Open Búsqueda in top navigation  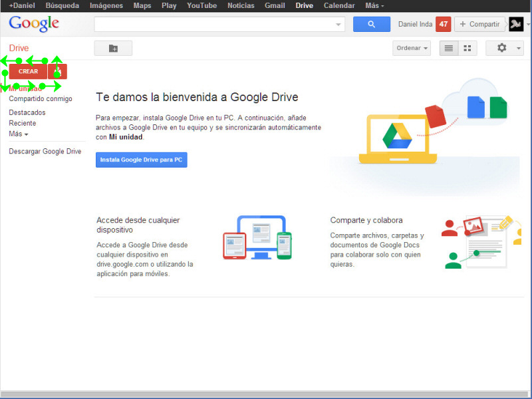tap(62, 6)
